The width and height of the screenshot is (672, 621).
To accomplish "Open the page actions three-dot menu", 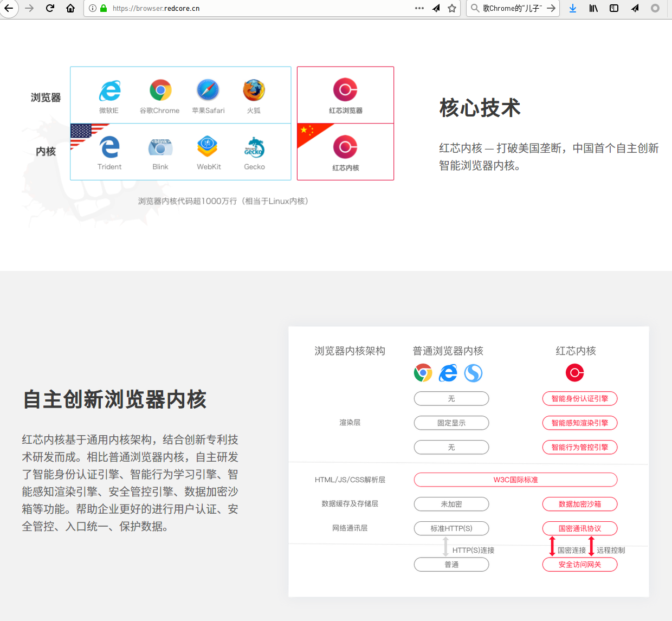I will point(419,8).
